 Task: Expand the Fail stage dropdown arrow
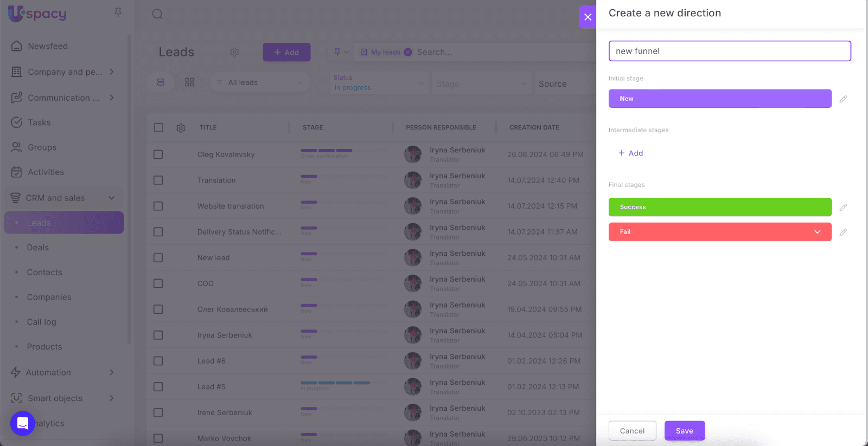pos(817,232)
